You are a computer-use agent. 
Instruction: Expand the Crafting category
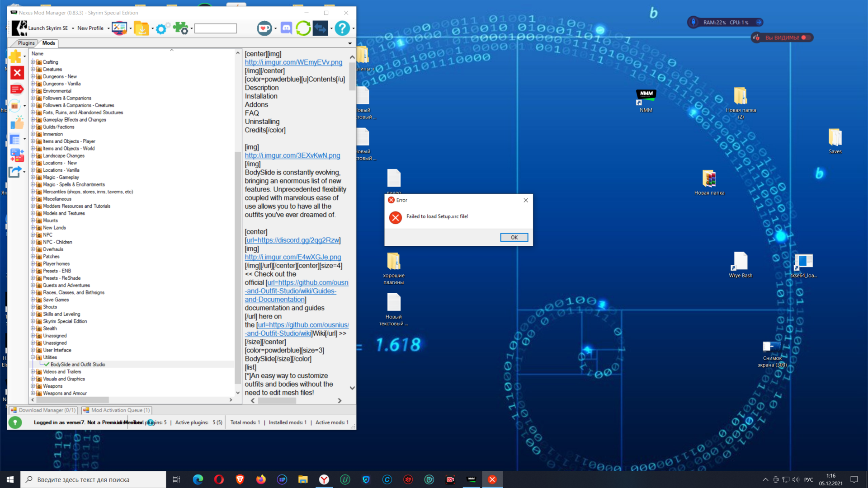point(33,62)
